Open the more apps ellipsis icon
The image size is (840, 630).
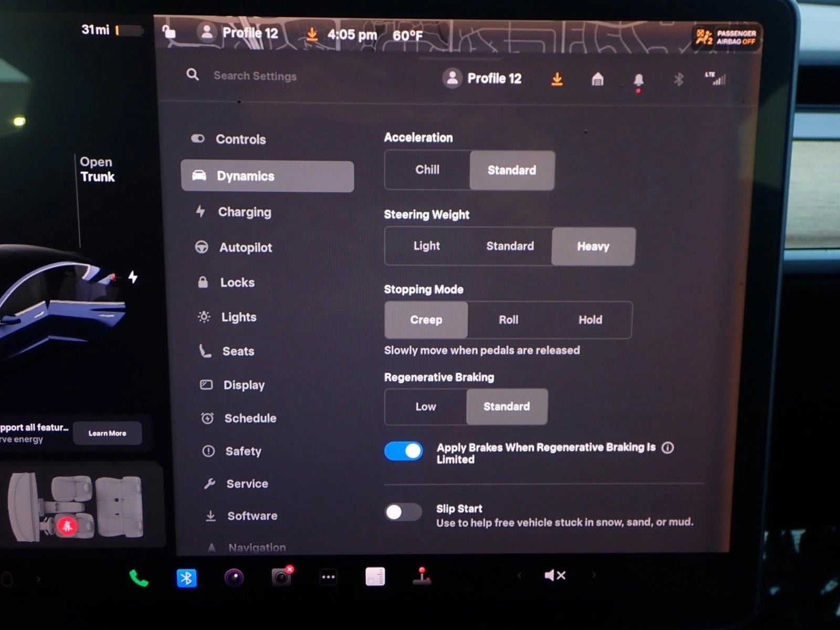(328, 577)
